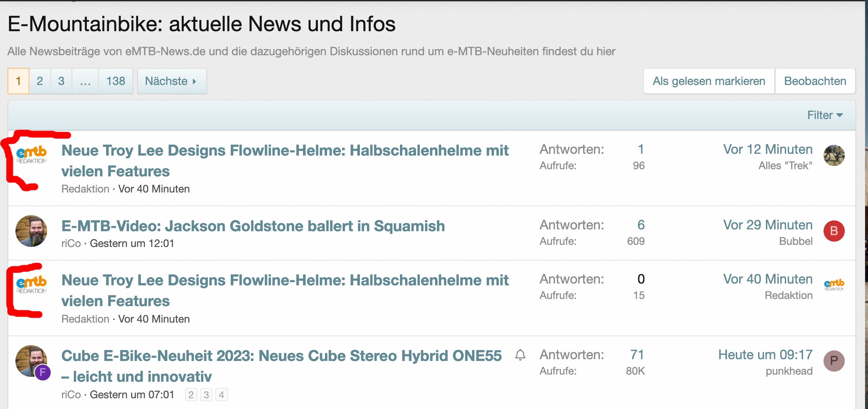Click eMTB Redaktion avatar of first thread

coord(32,155)
